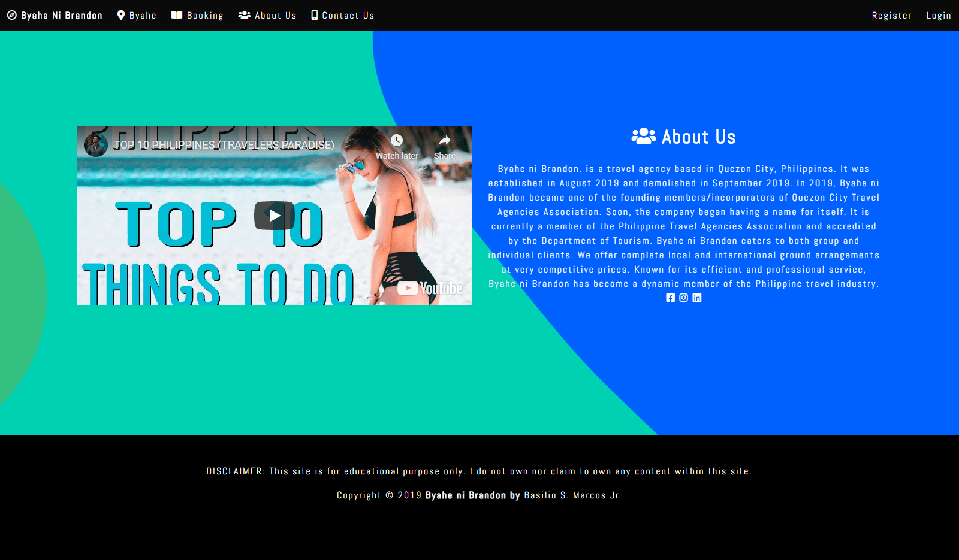
Task: Click the video Share arrow icon
Action: (444, 141)
